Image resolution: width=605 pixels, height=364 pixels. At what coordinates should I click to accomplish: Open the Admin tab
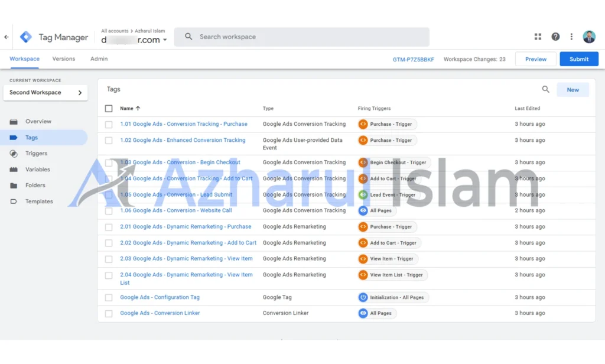point(99,59)
